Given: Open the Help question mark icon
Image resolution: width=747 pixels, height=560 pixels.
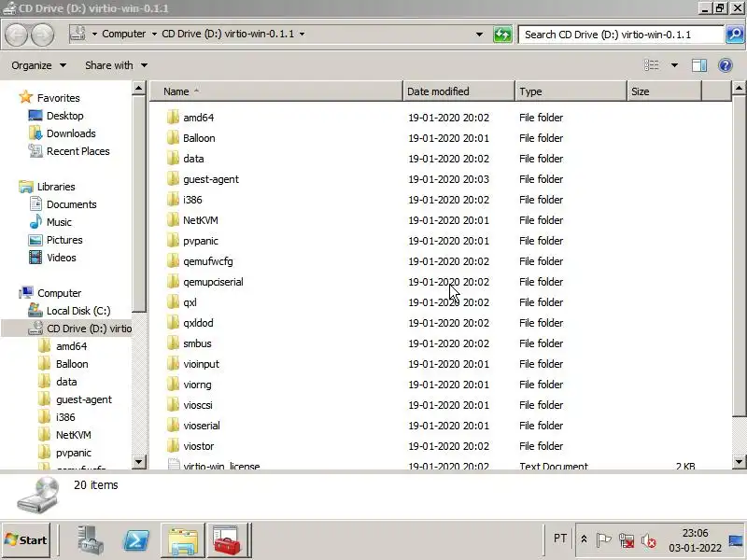Looking at the screenshot, I should tap(726, 65).
